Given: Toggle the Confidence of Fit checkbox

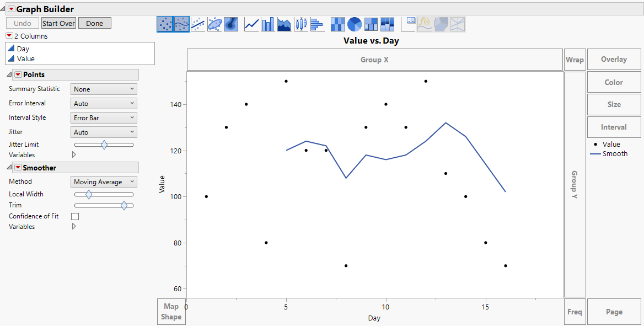Looking at the screenshot, I should (x=75, y=216).
